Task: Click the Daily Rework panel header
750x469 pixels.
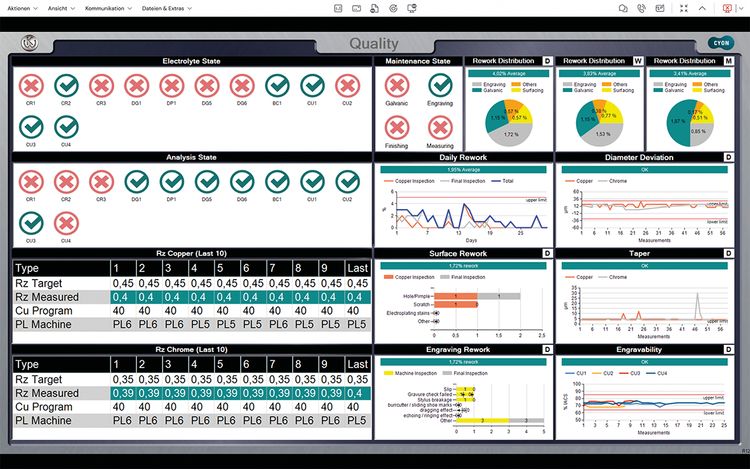Action: (463, 157)
